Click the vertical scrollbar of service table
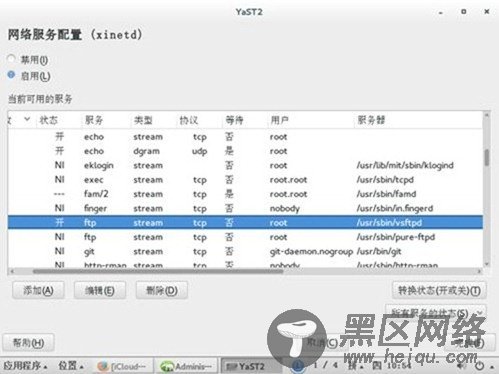 click(487, 157)
